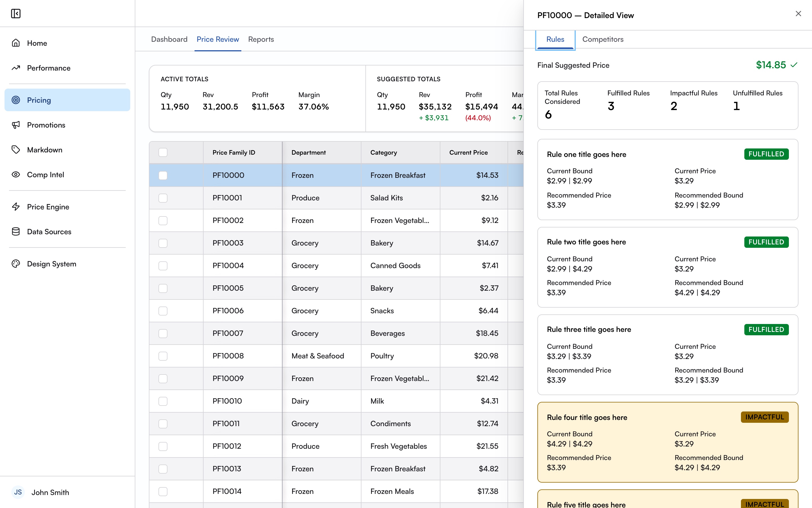The width and height of the screenshot is (812, 508).
Task: Toggle the select-all checkbox in table header
Action: click(163, 152)
